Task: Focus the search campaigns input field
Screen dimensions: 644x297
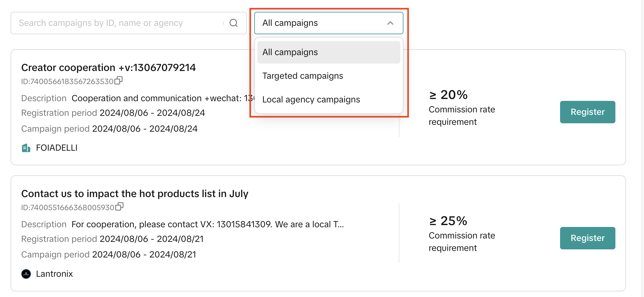Action: 118,23
